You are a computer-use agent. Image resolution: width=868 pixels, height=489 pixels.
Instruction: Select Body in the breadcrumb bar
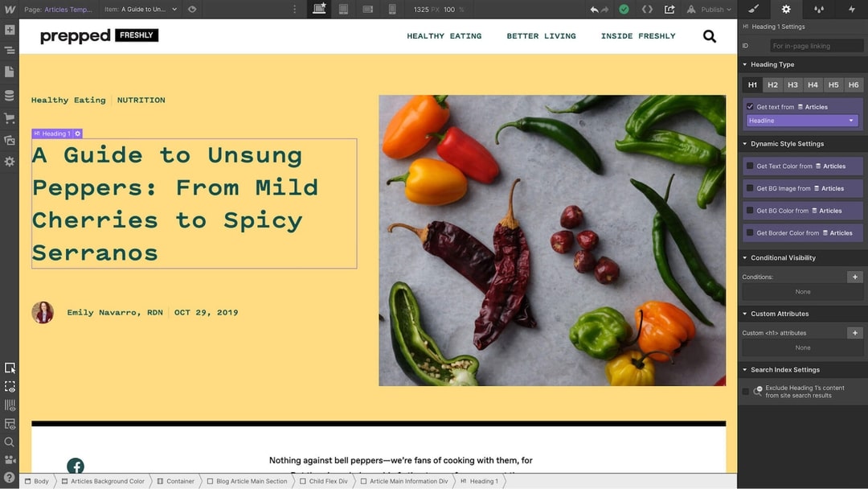tap(37, 481)
